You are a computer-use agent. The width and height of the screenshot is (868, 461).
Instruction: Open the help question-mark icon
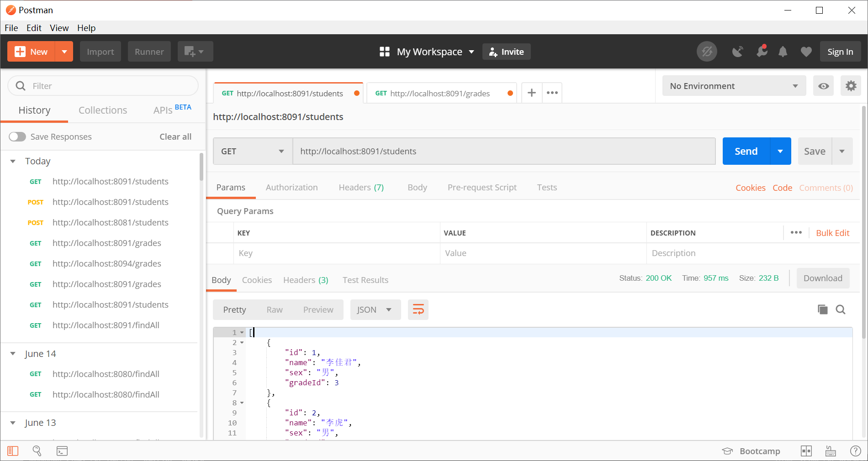click(855, 451)
